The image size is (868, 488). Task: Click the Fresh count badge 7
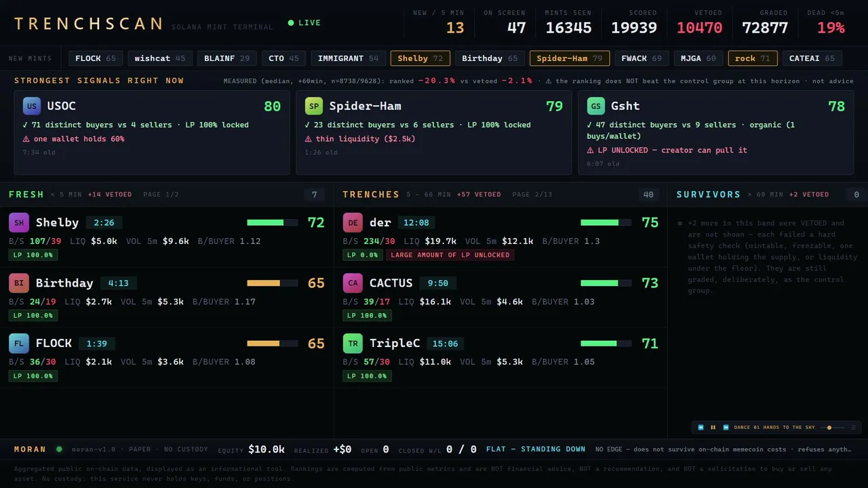[x=315, y=195]
